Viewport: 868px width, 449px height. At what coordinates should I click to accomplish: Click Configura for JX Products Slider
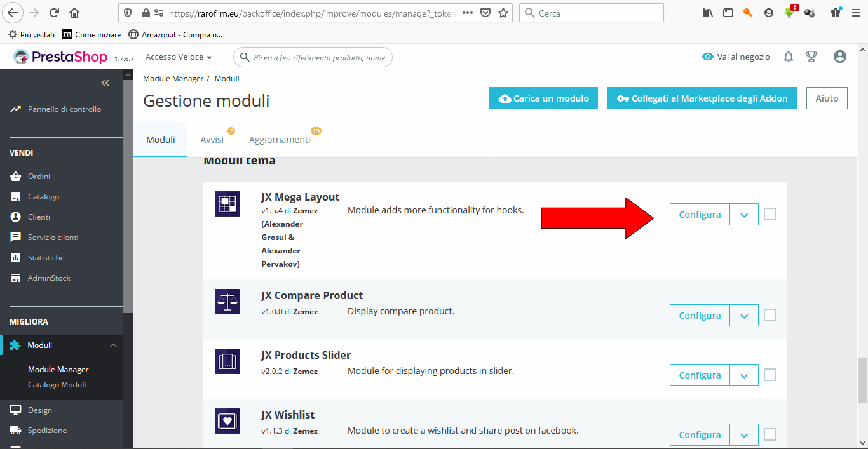(700, 375)
